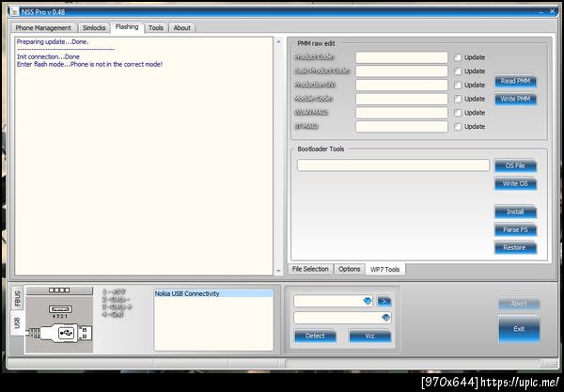Click the Parse FS button

pyautogui.click(x=515, y=229)
